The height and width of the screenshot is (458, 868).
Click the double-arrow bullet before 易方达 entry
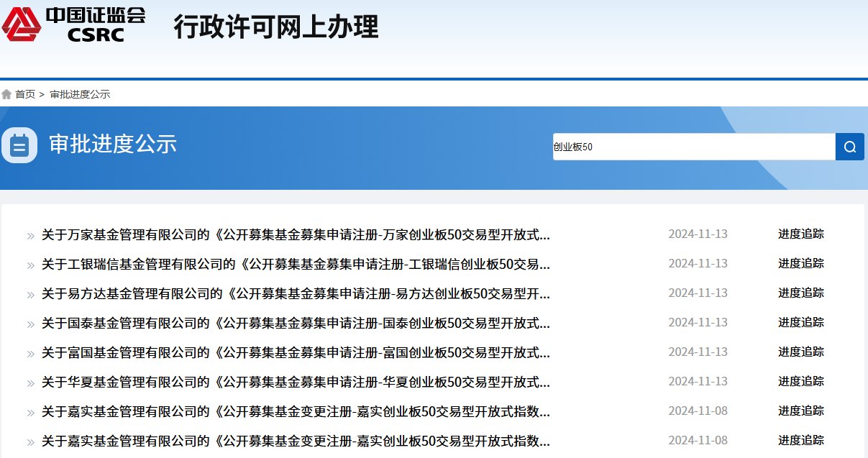(x=31, y=295)
